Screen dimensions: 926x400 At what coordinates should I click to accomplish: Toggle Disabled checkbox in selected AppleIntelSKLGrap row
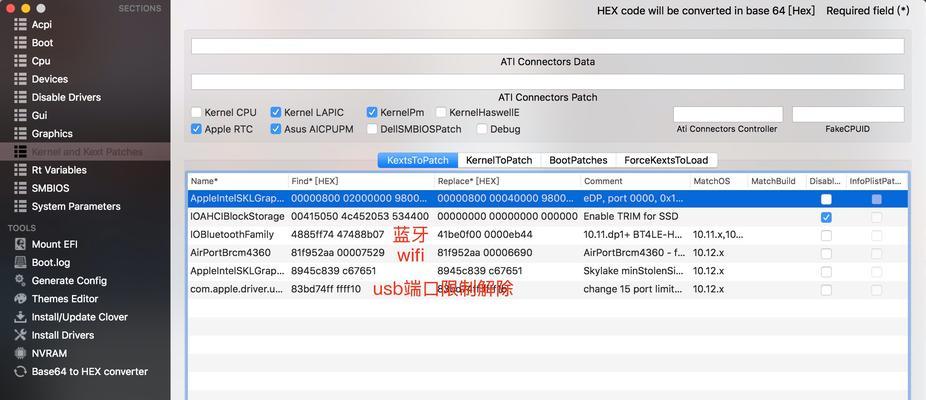click(826, 199)
